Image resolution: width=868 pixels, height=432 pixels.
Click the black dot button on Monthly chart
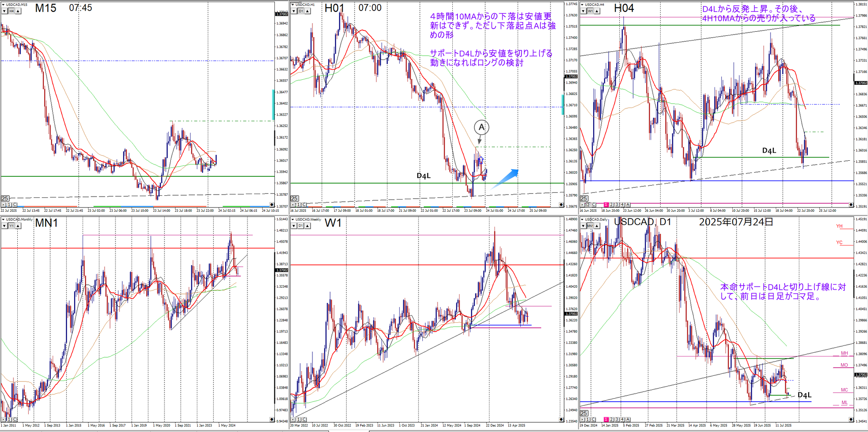[x=271, y=419]
